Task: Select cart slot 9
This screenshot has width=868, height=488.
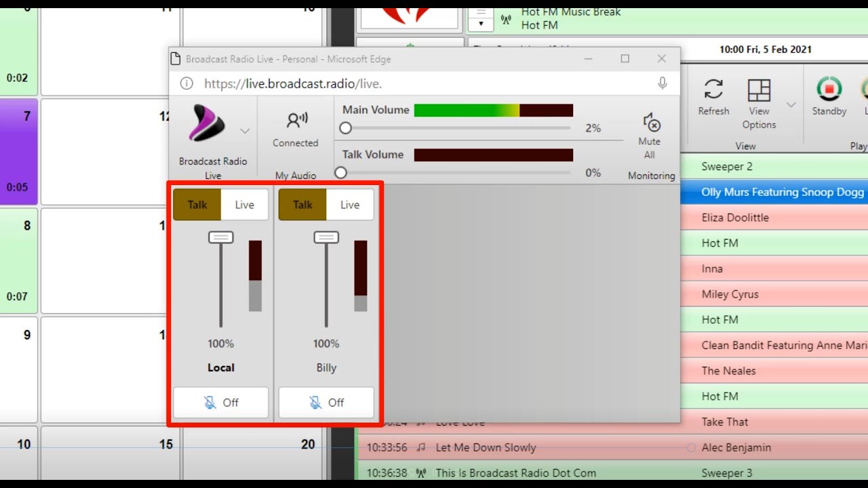Action: click(18, 369)
